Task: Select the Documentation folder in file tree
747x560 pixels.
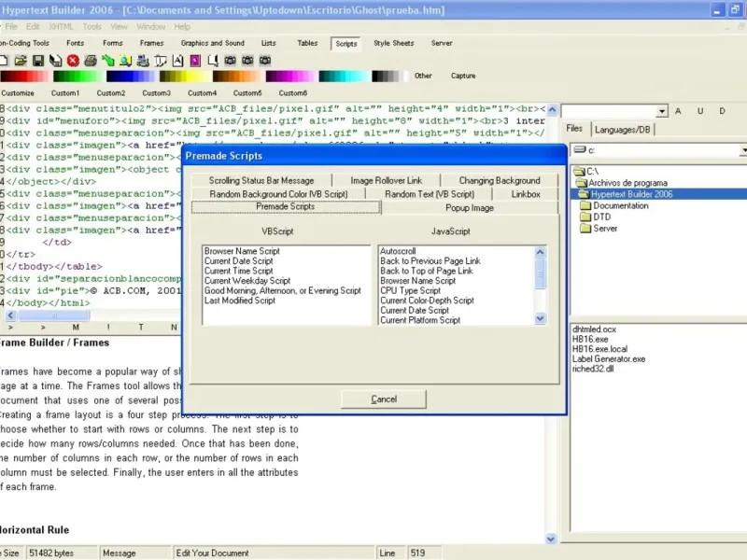Action: tap(620, 205)
